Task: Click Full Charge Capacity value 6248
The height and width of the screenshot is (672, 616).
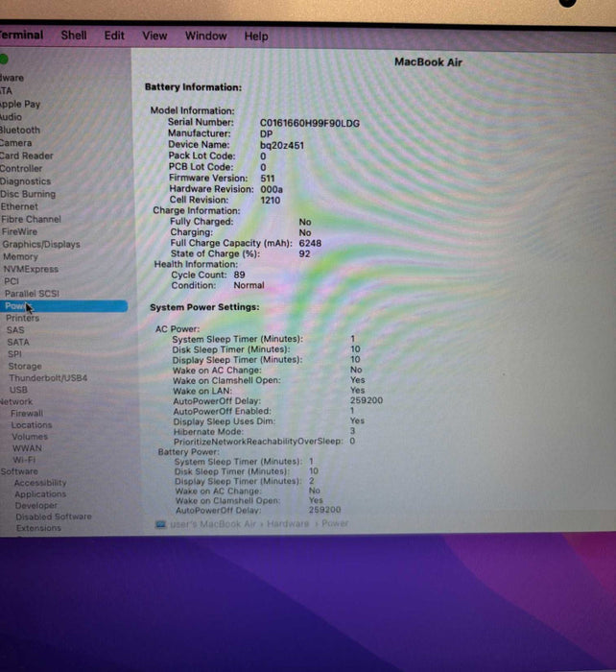Action: point(310,243)
